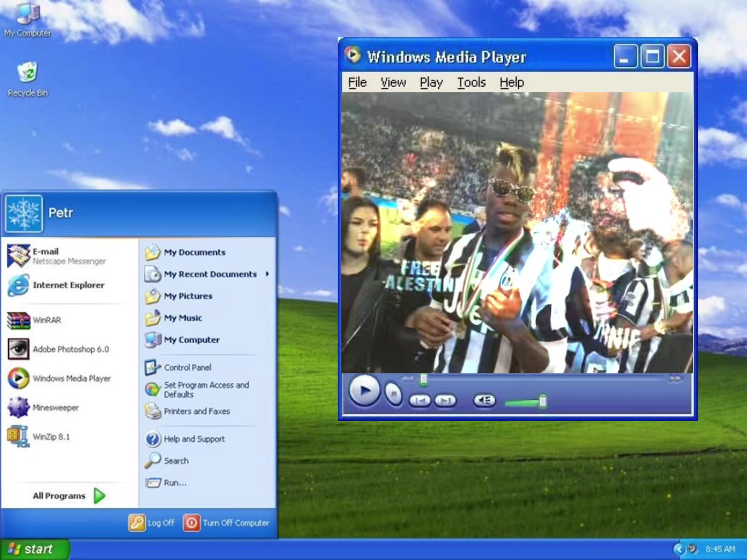Play the video in Media Player

click(365, 390)
